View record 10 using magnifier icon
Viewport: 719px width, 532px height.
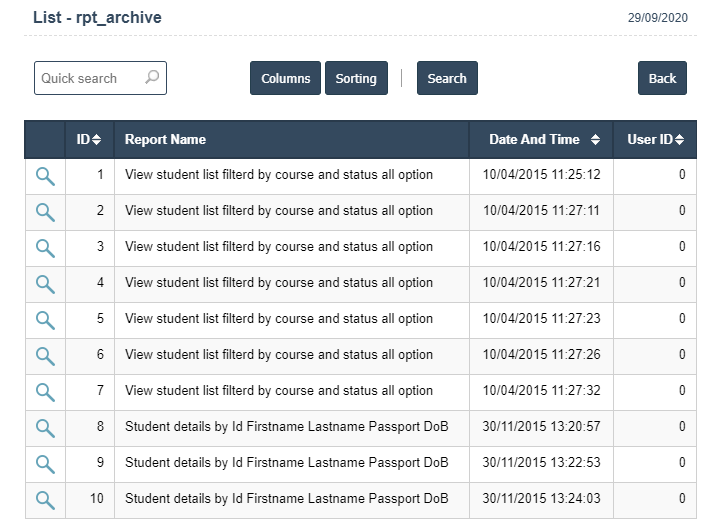point(45,500)
